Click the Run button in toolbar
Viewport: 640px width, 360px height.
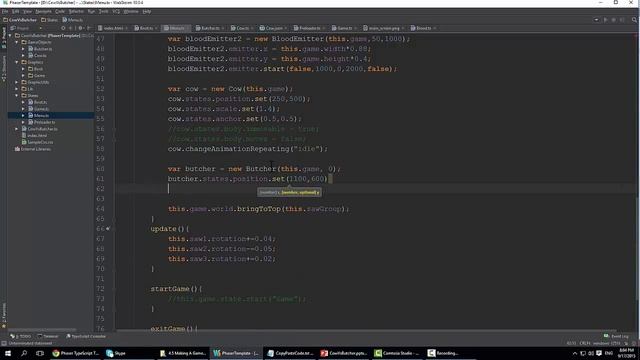tap(605, 20)
